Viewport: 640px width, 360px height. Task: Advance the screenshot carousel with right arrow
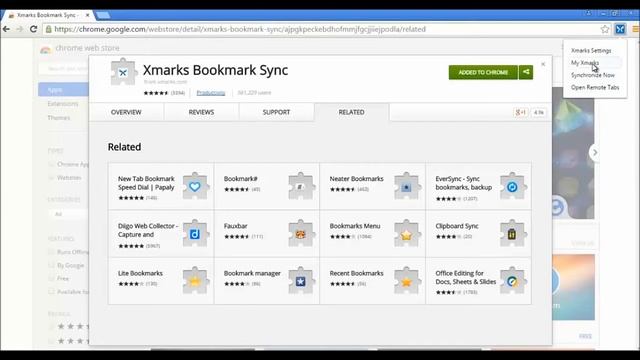pyautogui.click(x=595, y=152)
